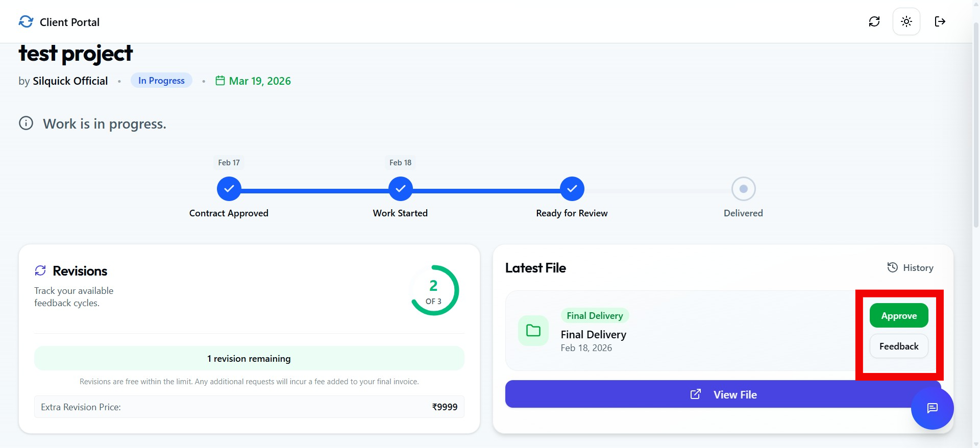Click the Feb 18, 2026 file date

click(586, 347)
